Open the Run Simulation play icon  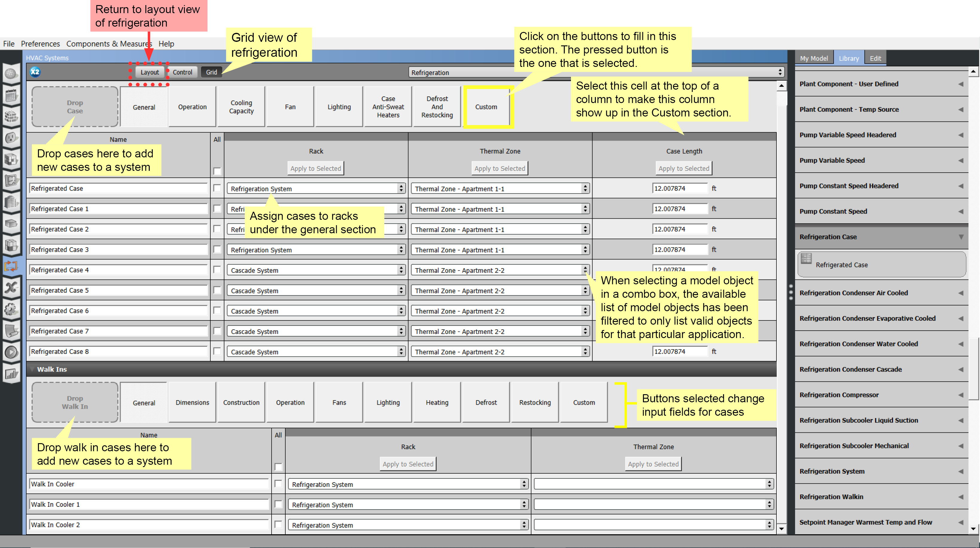pos(11,352)
